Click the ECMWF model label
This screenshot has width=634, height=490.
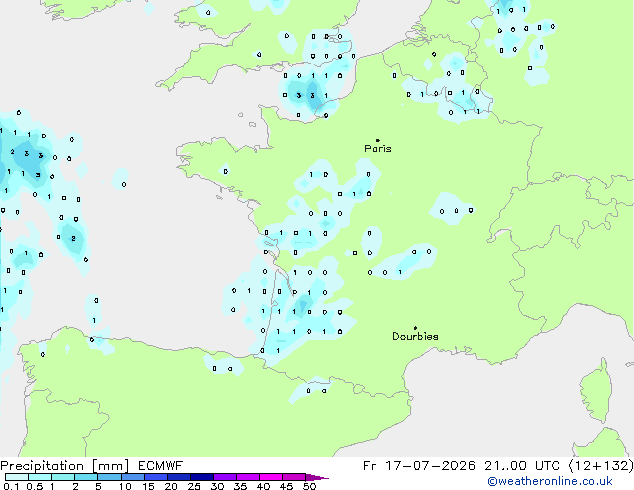(x=161, y=466)
